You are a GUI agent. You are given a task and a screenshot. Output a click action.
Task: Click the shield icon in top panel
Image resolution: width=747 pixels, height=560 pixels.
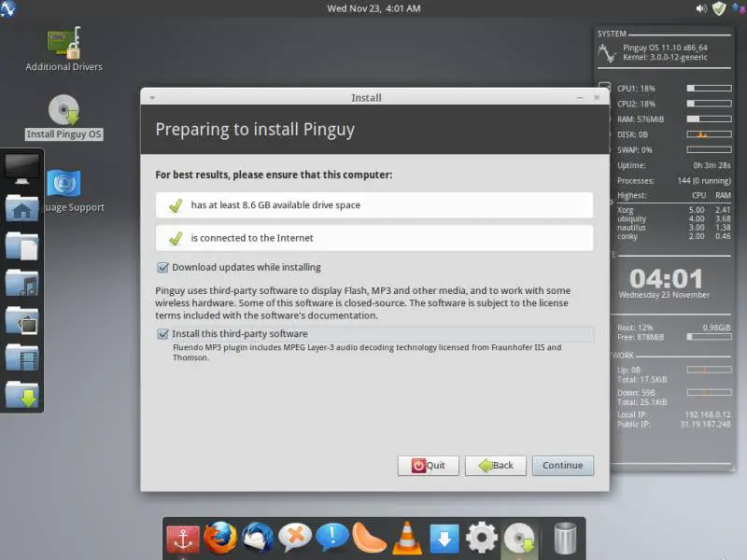pos(719,8)
